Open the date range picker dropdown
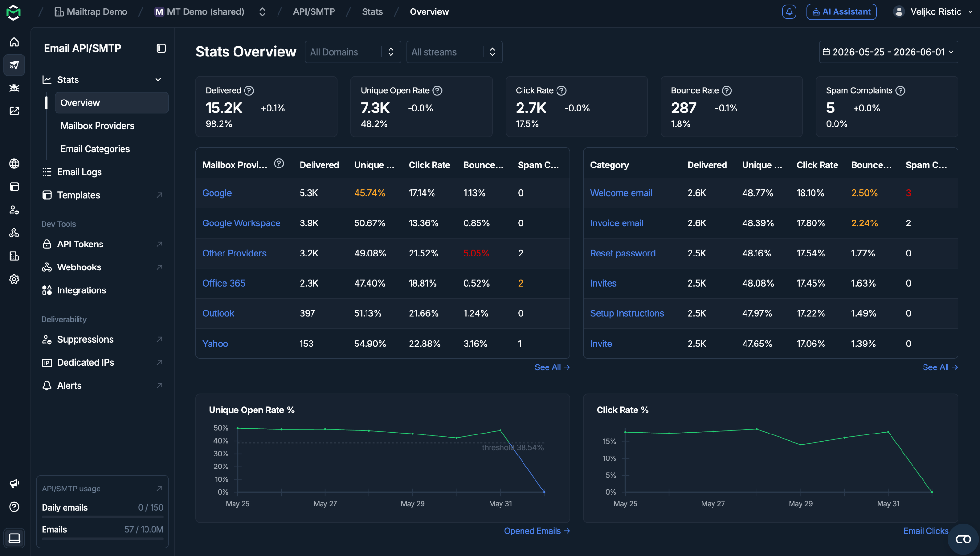Screen dimensions: 980x556 (888, 52)
